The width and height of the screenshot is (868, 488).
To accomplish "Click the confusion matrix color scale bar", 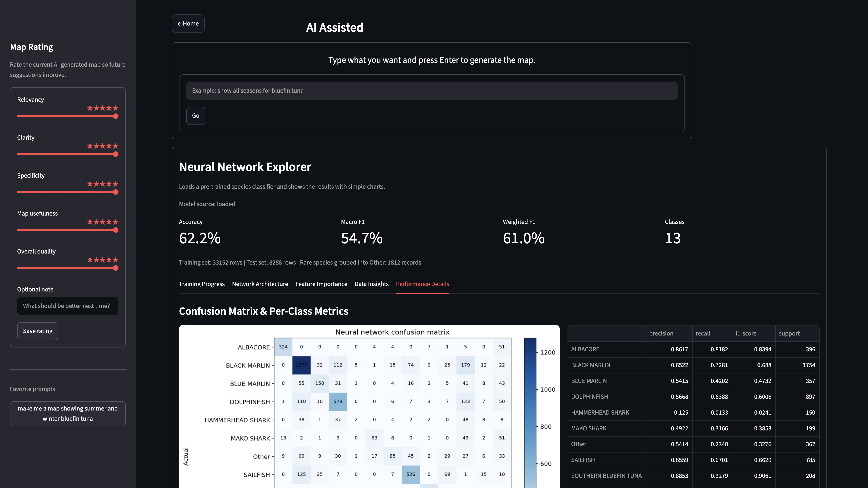I will click(x=530, y=413).
